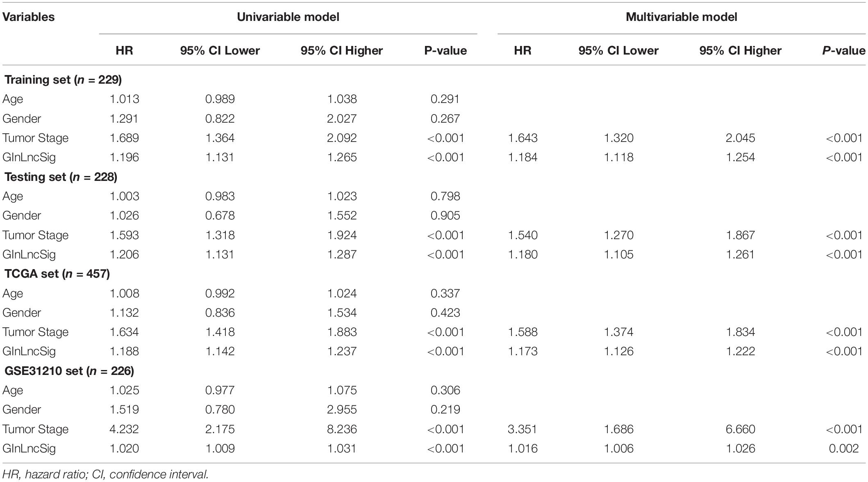Select the hazard ratio value 4.232
The image size is (868, 482).
[x=124, y=429]
